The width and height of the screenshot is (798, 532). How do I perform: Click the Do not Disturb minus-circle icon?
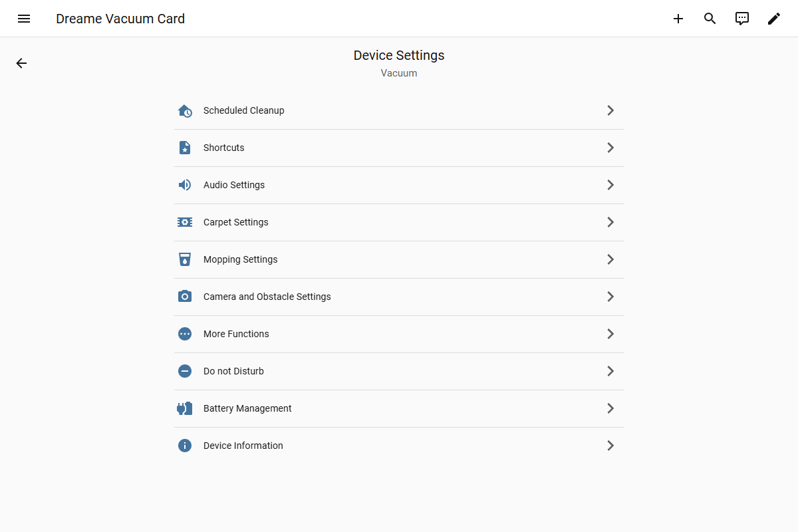pos(185,371)
